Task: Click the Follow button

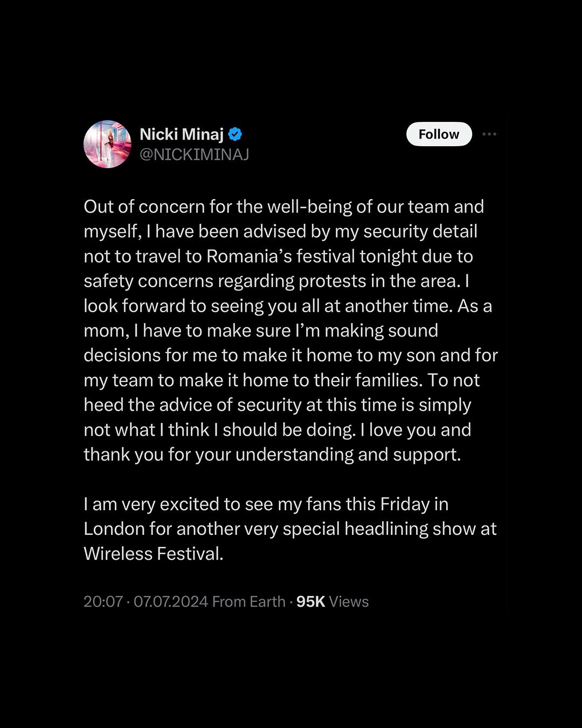Action: [x=439, y=134]
